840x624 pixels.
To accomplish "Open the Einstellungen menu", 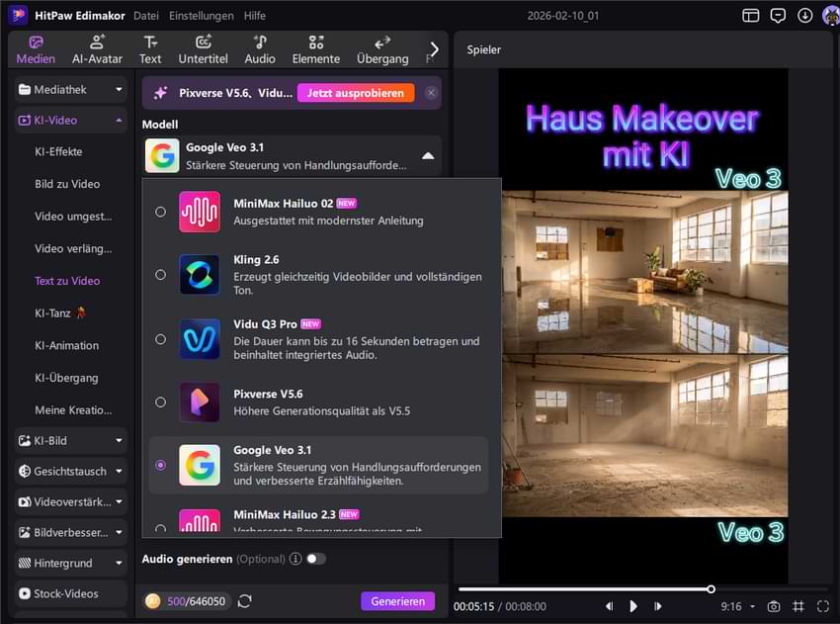I will [x=201, y=16].
